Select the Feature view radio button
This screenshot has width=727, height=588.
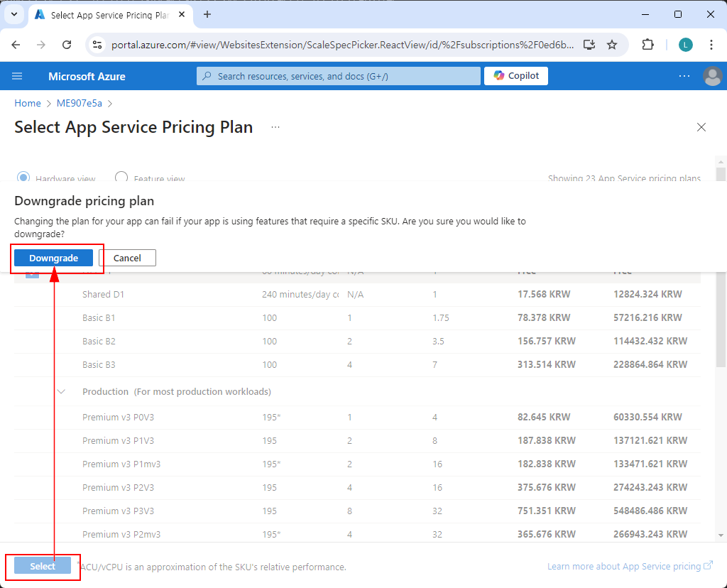(x=121, y=177)
